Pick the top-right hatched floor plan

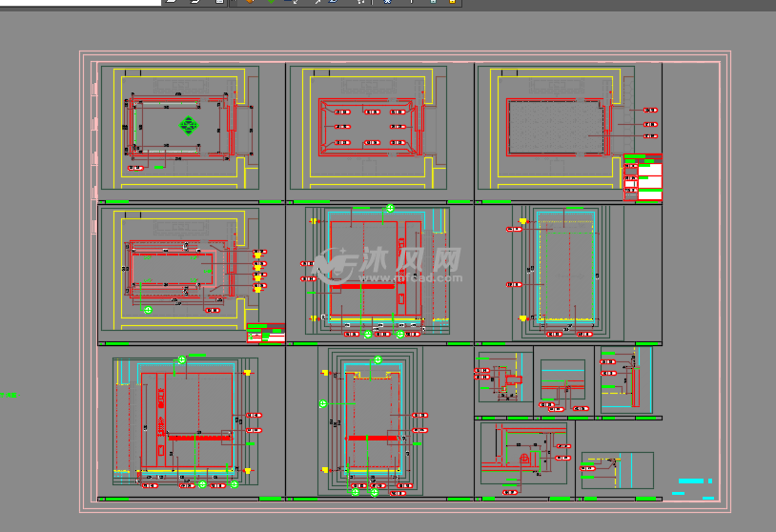point(556,126)
